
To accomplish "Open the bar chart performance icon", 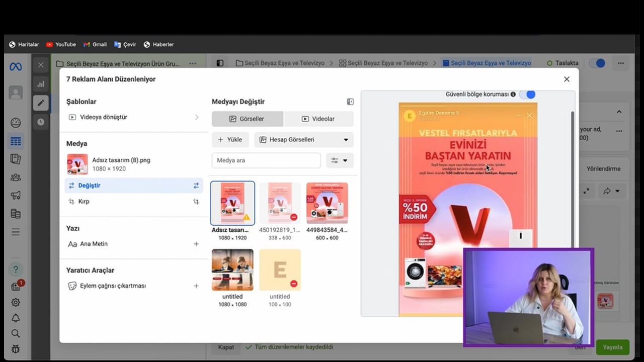I will (x=41, y=84).
